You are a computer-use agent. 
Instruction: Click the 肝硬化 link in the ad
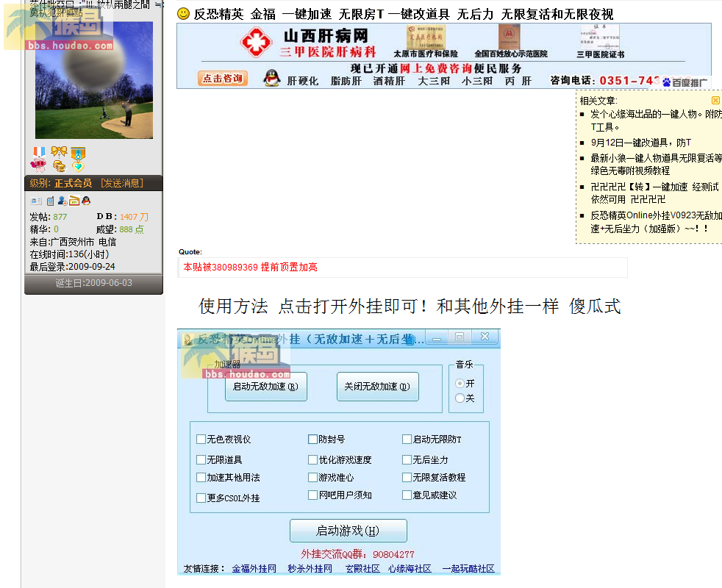click(302, 81)
